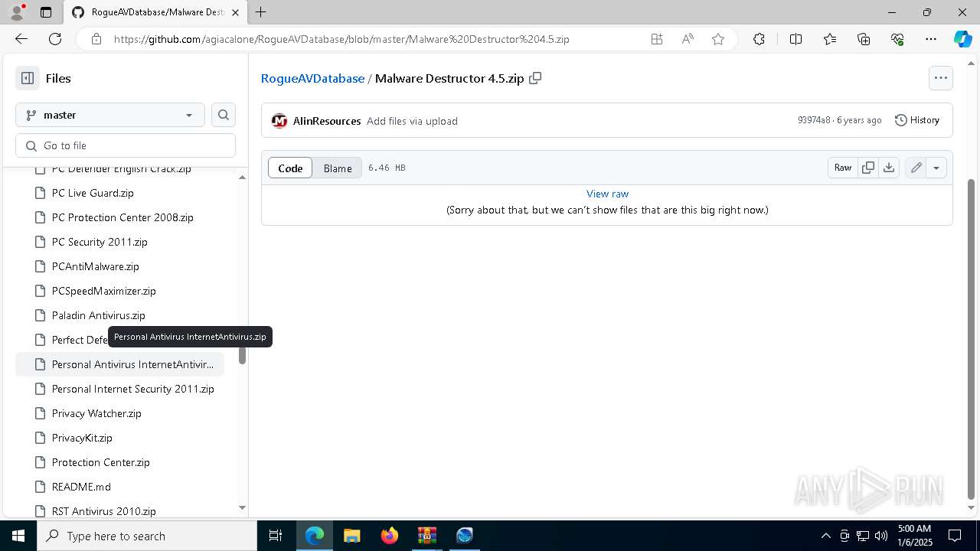Click the file search magnifier button
The height and width of the screenshot is (551, 980).
(224, 115)
